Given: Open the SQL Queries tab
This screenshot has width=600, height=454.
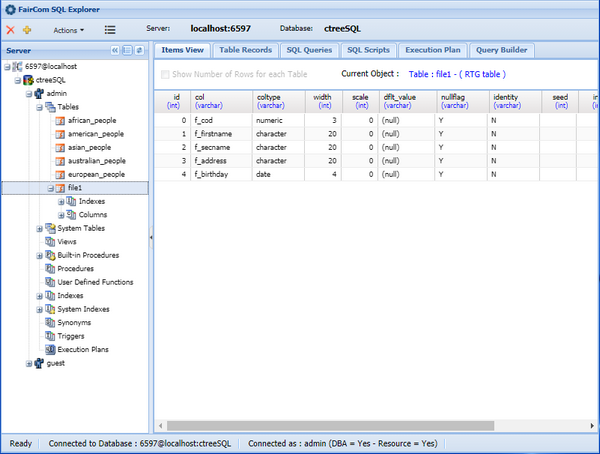Looking at the screenshot, I should (x=309, y=50).
